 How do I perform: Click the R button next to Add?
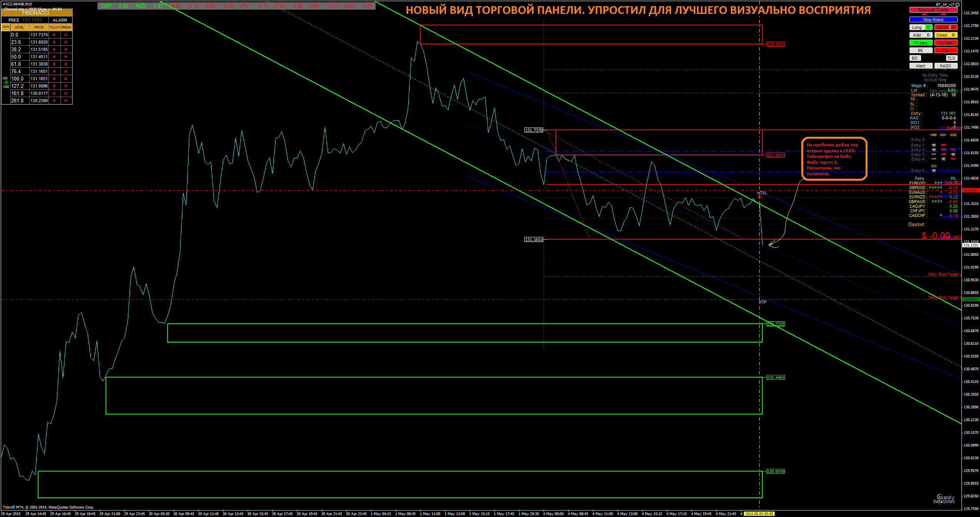(929, 35)
